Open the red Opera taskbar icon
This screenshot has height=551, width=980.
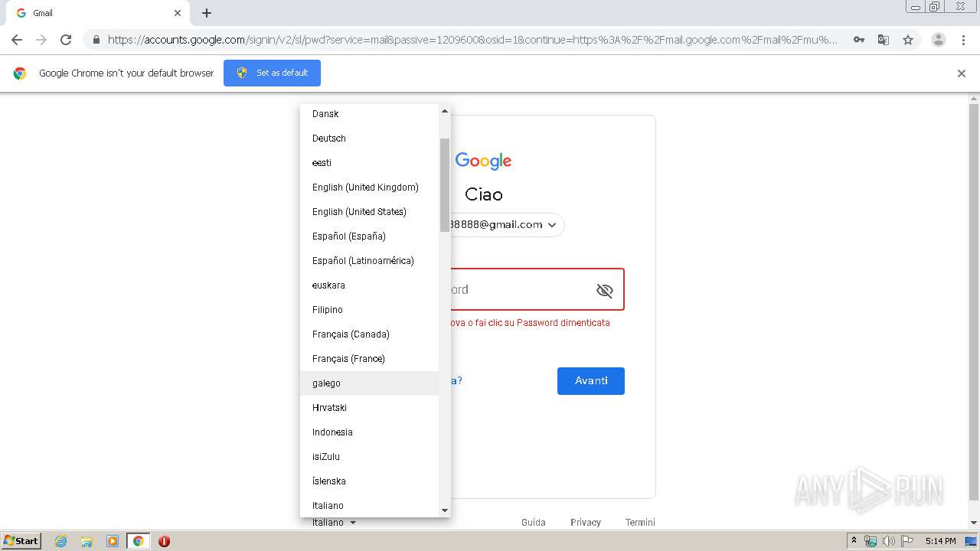tap(164, 541)
